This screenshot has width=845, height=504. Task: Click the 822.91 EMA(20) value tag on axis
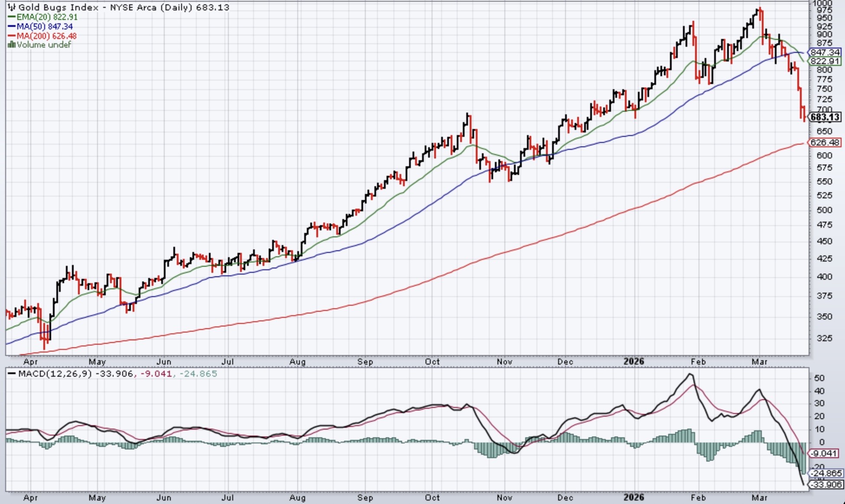[x=825, y=61]
